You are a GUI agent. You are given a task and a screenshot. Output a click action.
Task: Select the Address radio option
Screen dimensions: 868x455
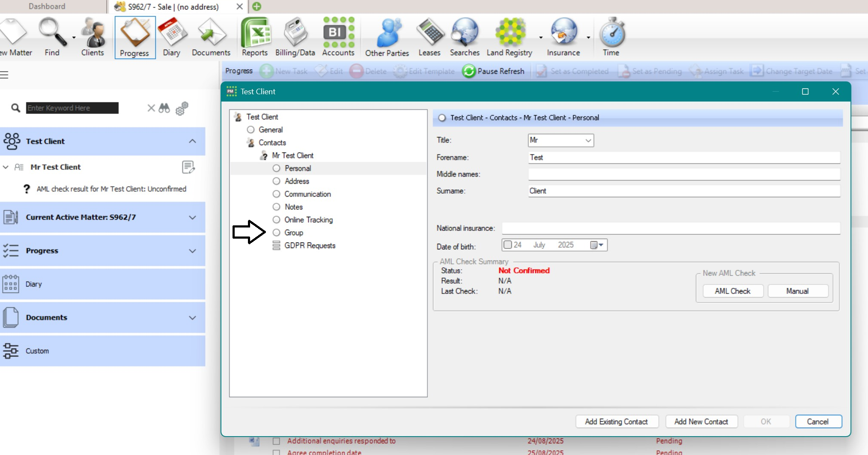pos(277,181)
